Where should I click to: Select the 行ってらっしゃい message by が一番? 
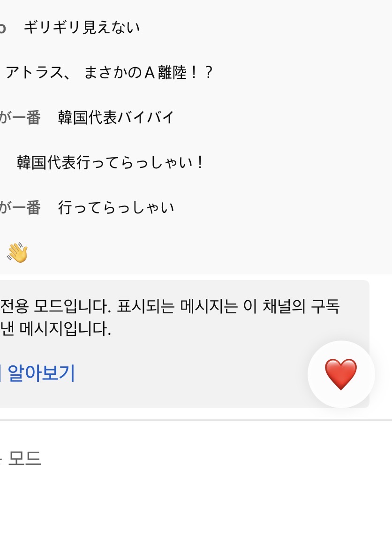116,207
